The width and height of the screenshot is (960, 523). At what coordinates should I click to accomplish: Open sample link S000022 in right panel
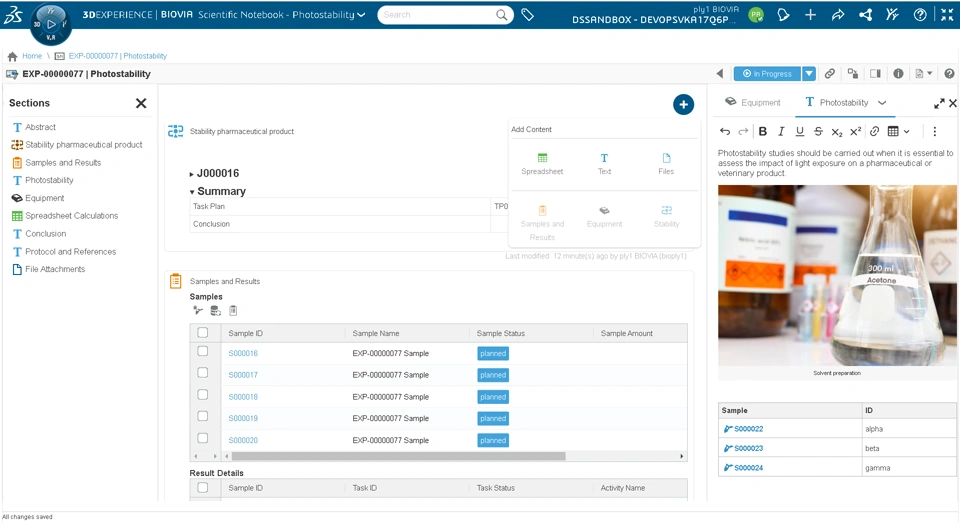(748, 429)
